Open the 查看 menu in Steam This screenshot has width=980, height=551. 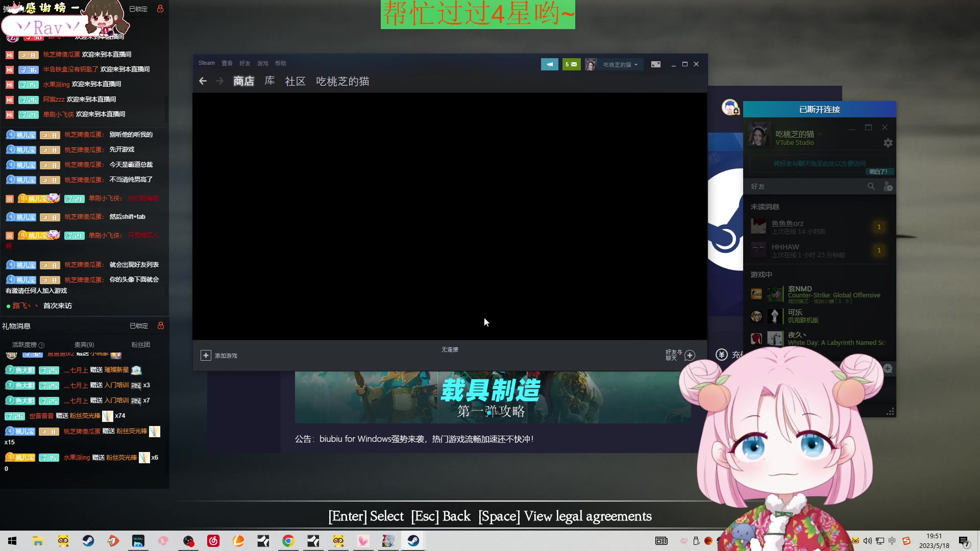227,63
